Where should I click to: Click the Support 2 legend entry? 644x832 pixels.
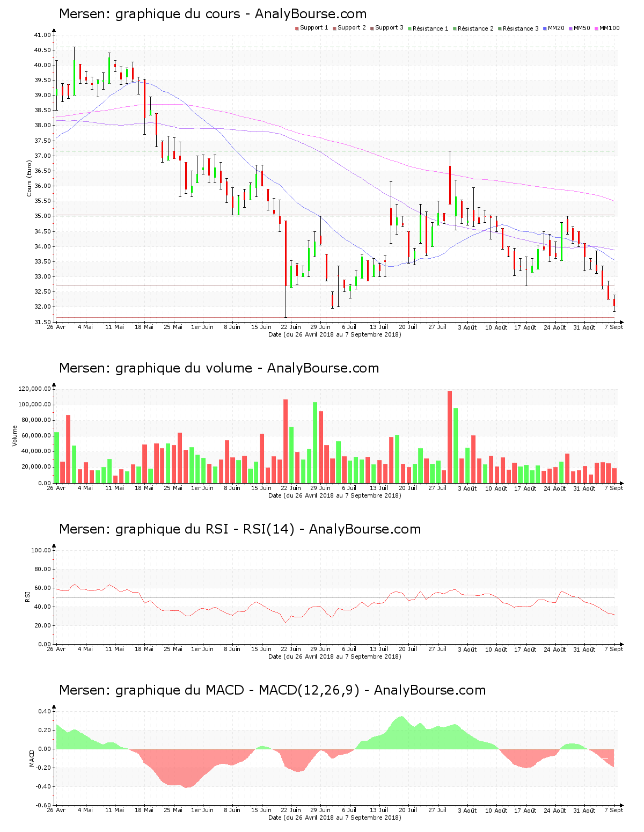click(349, 28)
